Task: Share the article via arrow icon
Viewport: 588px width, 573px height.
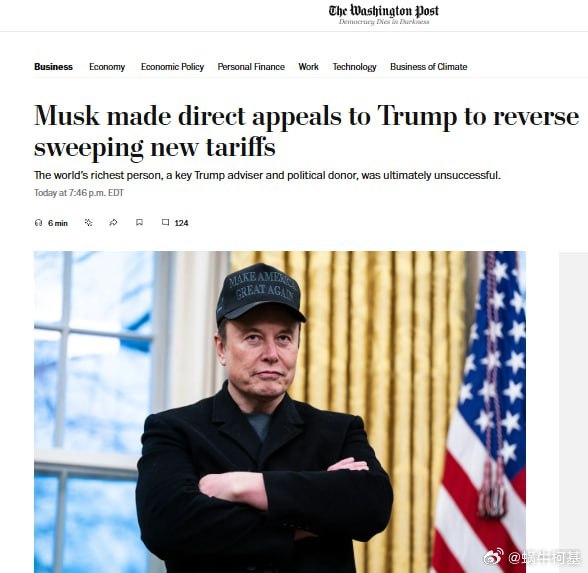Action: 113,223
